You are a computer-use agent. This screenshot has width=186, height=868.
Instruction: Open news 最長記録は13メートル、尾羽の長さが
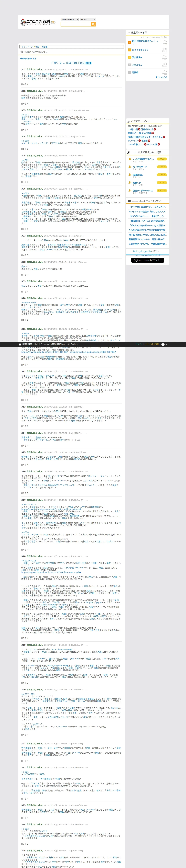147,239
